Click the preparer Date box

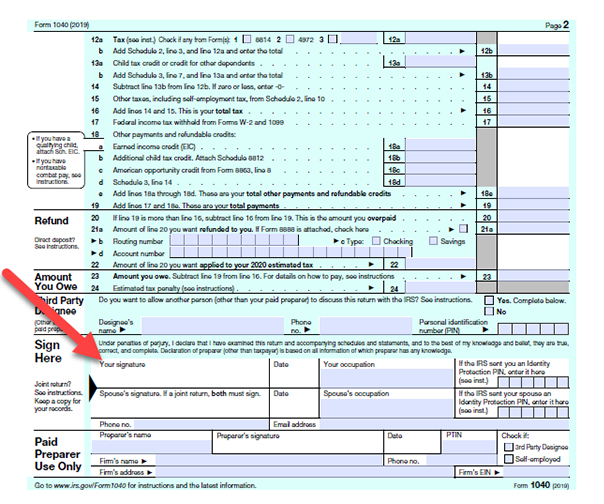[412, 442]
